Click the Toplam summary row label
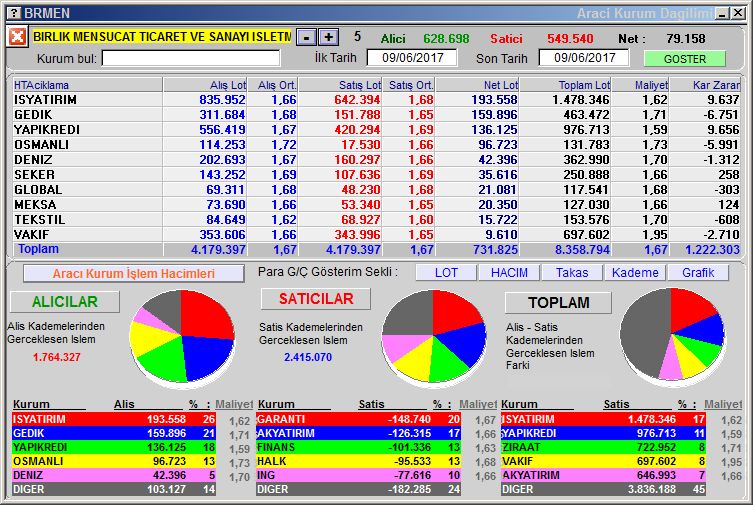The height and width of the screenshot is (505, 753). click(x=38, y=249)
